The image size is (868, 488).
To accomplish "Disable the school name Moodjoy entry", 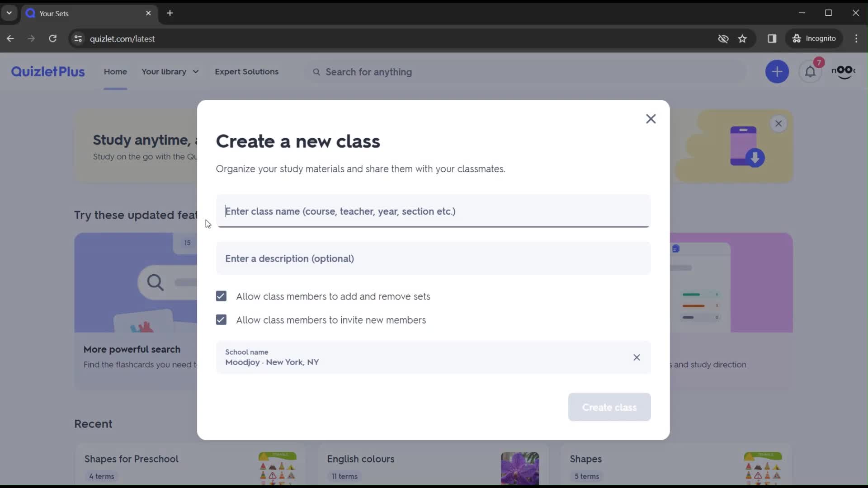I will tap(636, 357).
